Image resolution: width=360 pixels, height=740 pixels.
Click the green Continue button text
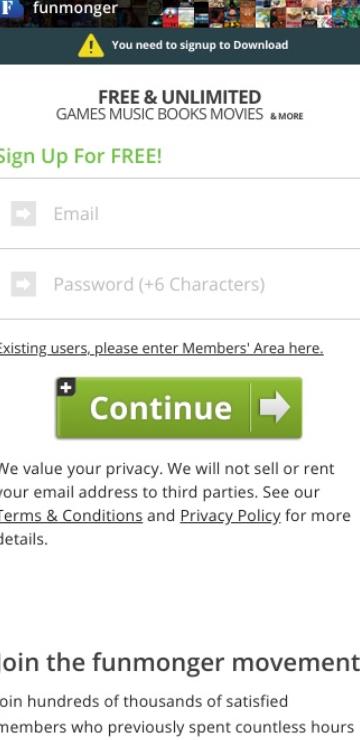(161, 408)
